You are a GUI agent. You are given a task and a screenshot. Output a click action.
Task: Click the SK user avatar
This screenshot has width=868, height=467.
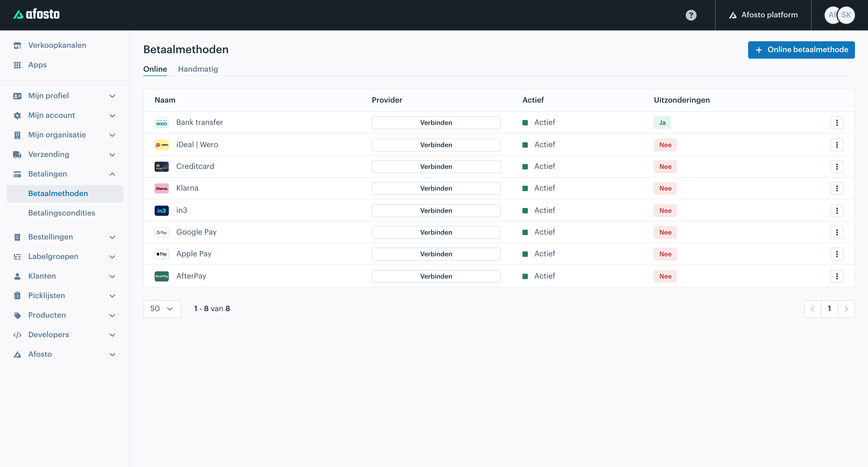coord(846,15)
